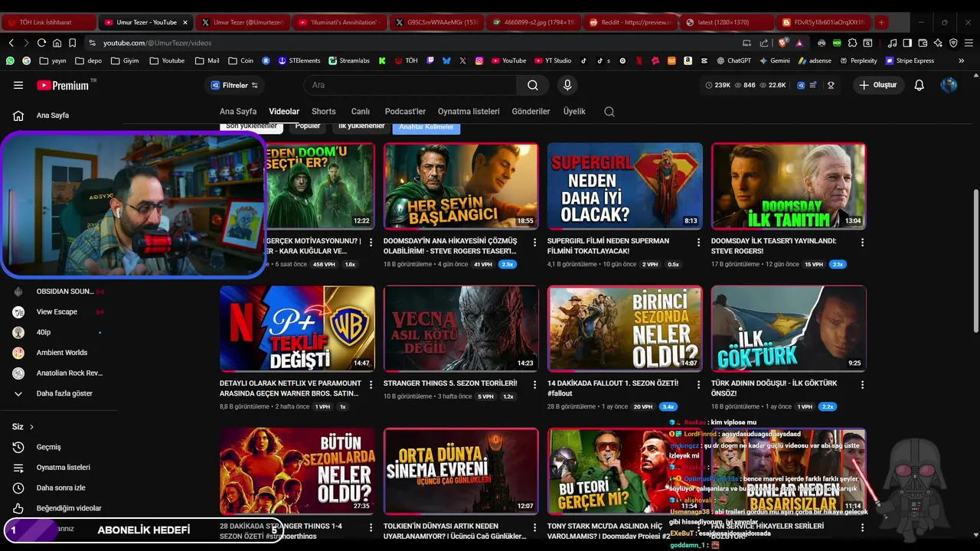Viewport: 980px width, 551px height.
Task: Open Beğendiğim videolar in sidebar
Action: tap(69, 508)
